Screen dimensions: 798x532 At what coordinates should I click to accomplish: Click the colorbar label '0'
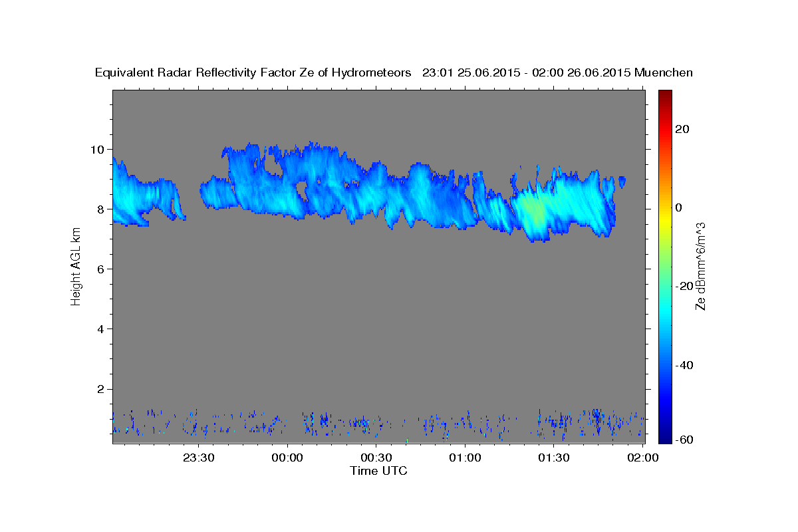tap(680, 207)
